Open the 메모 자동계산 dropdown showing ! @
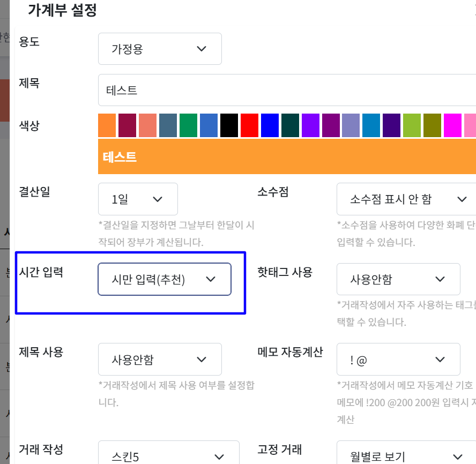The height and width of the screenshot is (464, 476). (398, 360)
